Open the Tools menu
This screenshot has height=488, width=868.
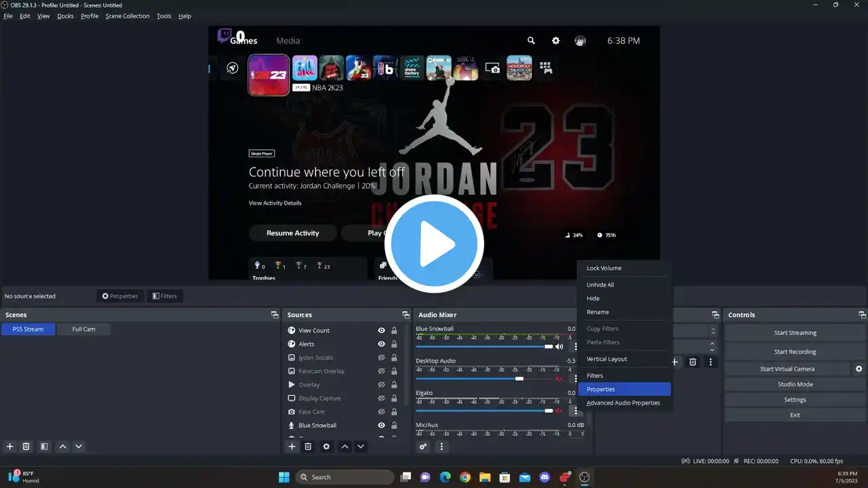[x=164, y=16]
